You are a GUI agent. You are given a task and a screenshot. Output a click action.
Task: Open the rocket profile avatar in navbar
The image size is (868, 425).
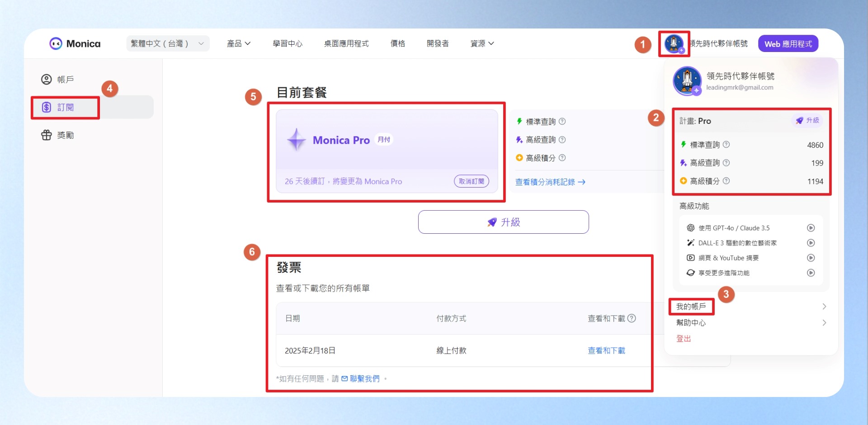tap(674, 44)
